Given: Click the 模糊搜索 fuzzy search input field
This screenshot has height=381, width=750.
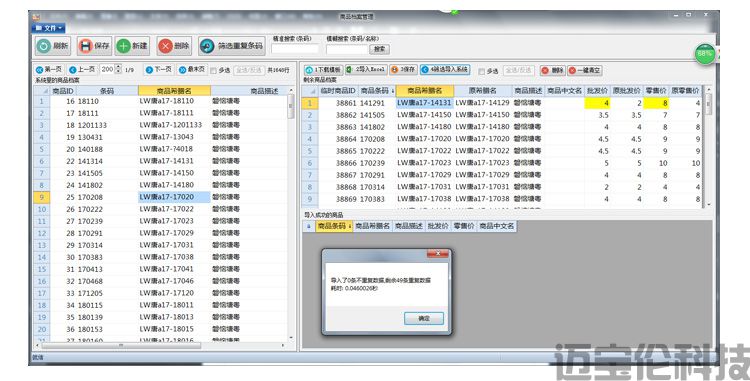Looking at the screenshot, I should click(347, 49).
